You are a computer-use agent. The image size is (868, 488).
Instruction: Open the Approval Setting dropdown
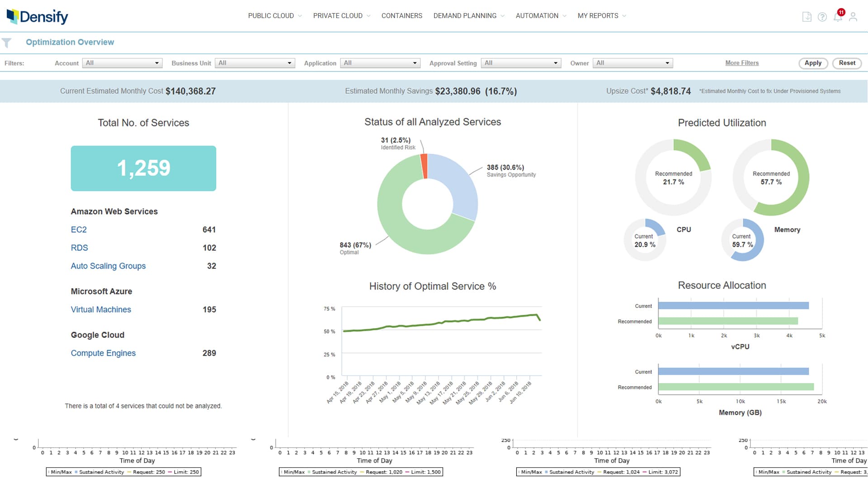pos(521,63)
